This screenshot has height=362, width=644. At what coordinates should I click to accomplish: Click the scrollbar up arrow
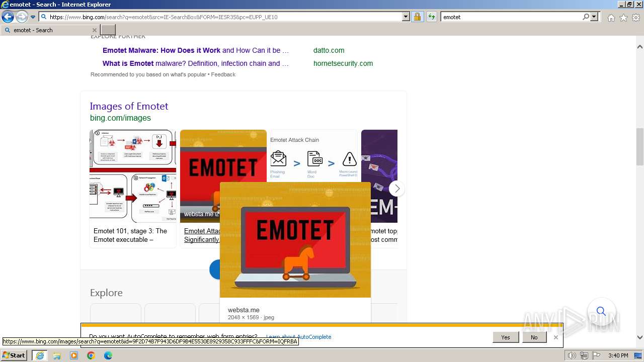click(640, 47)
